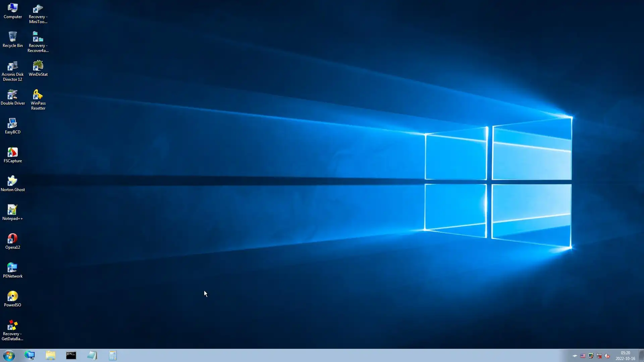The image size is (644, 362).
Task: Click the Opera12 browser shortcut
Action: [x=13, y=241]
